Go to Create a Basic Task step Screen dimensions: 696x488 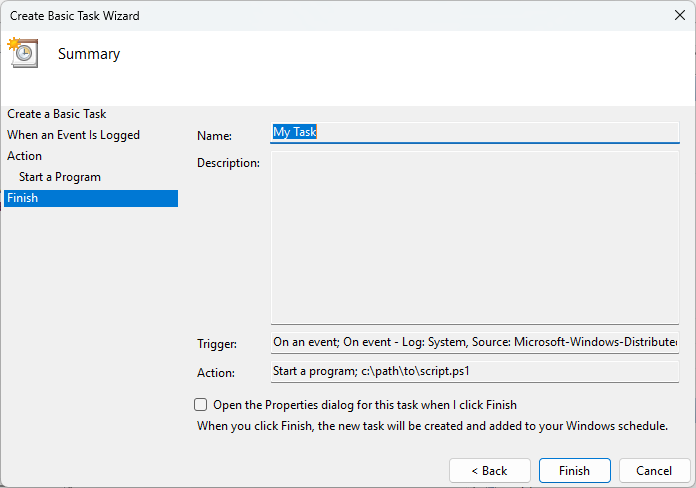tap(56, 114)
